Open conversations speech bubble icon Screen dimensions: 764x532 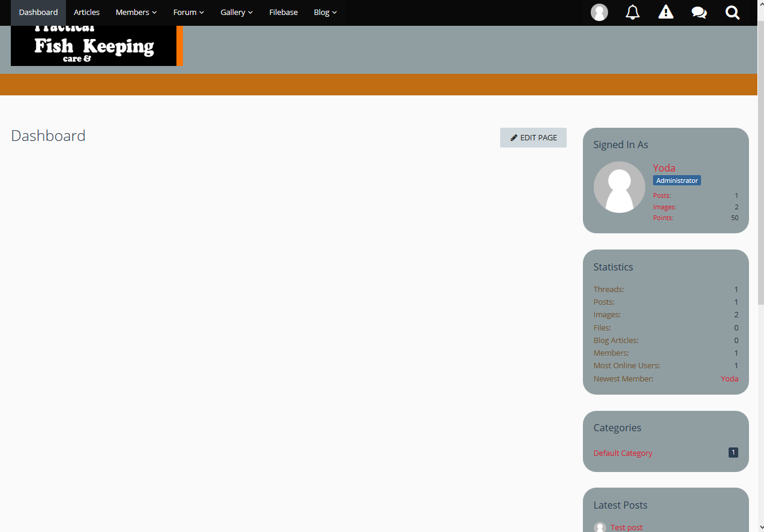point(699,13)
